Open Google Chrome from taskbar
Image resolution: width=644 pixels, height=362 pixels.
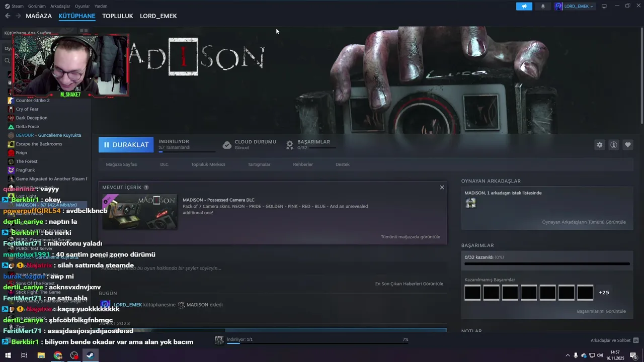coord(58,355)
